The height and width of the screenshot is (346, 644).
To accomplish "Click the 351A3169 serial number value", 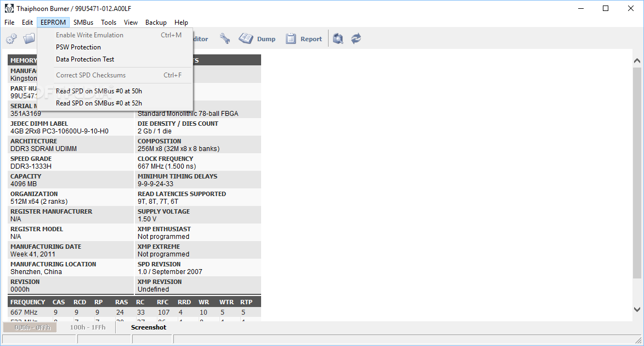I will tap(25, 114).
